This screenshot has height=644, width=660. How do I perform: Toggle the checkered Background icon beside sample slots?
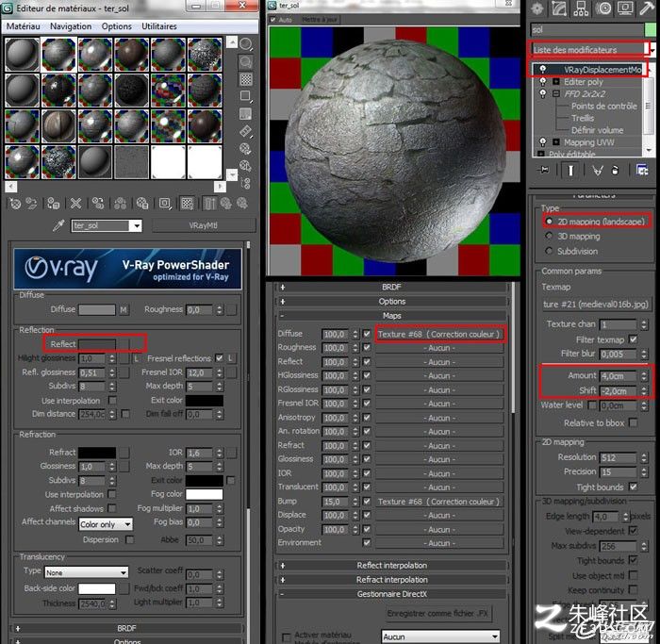click(246, 79)
